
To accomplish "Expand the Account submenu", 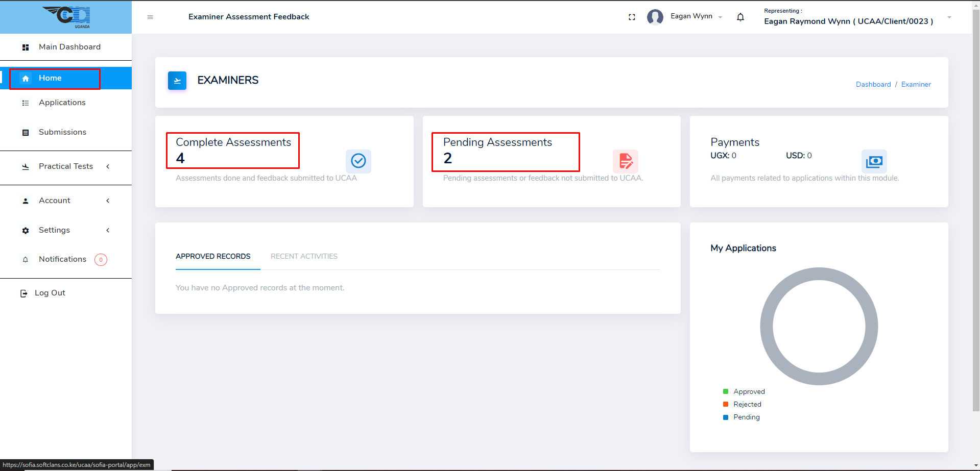I will [x=55, y=201].
